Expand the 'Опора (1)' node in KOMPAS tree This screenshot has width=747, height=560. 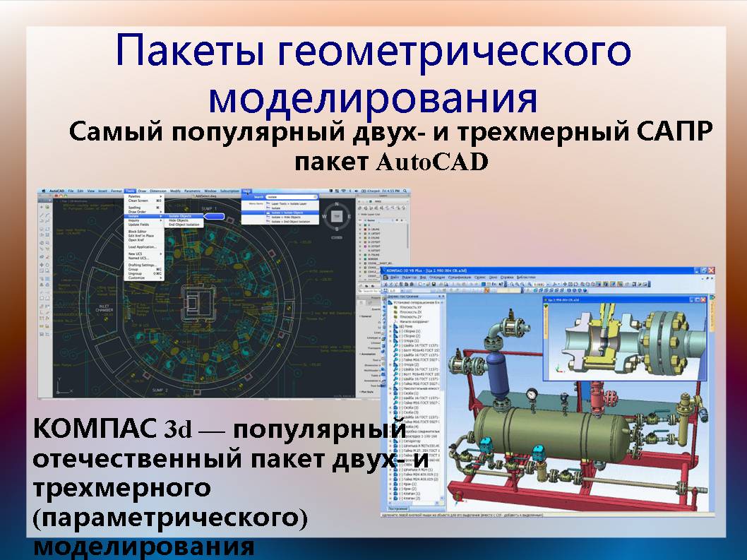coord(390,341)
